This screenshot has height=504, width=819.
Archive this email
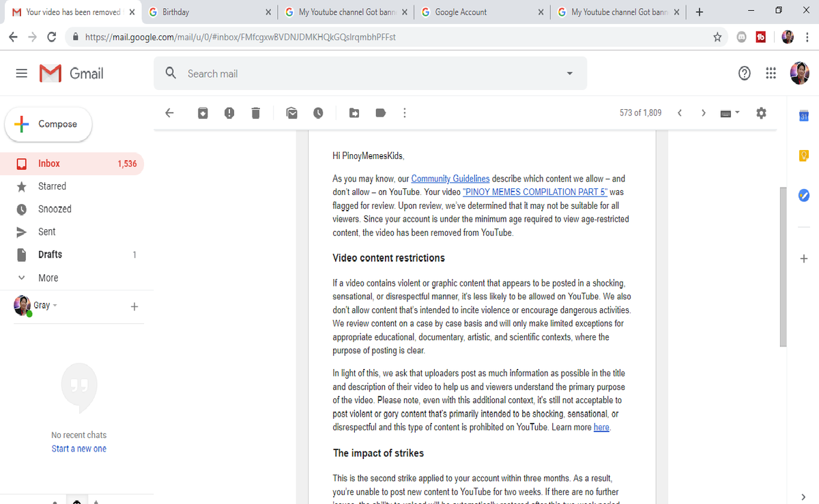203,113
